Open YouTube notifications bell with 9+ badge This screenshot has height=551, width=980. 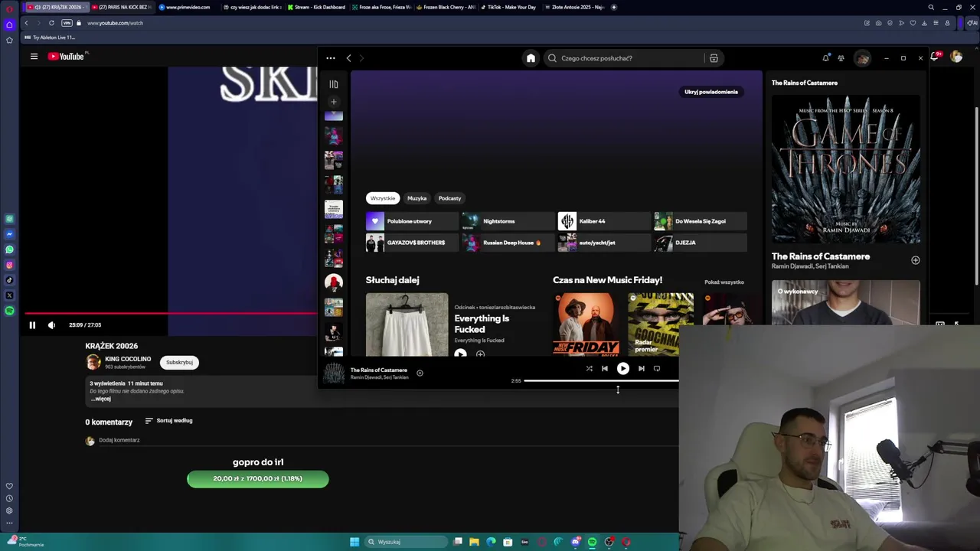click(936, 57)
